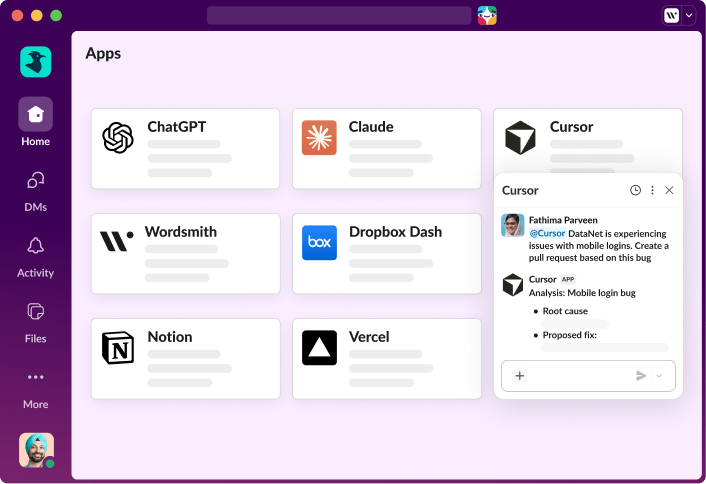
Task: Click the 'Root cause' bullet item
Action: coord(565,311)
